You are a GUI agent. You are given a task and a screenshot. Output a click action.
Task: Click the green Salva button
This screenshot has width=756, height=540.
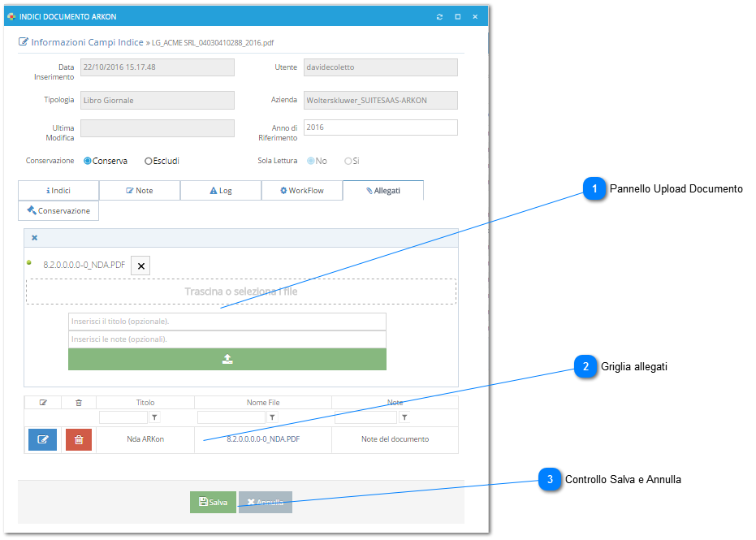coord(213,502)
